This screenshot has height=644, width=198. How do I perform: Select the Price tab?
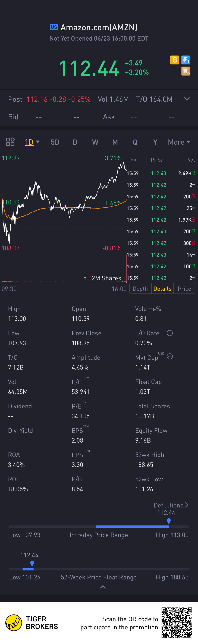click(x=184, y=289)
